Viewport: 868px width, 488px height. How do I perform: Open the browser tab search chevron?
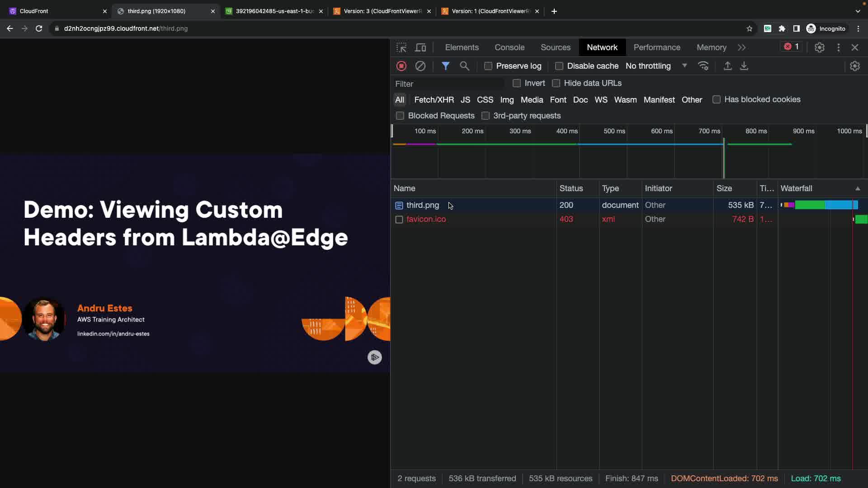pyautogui.click(x=858, y=11)
